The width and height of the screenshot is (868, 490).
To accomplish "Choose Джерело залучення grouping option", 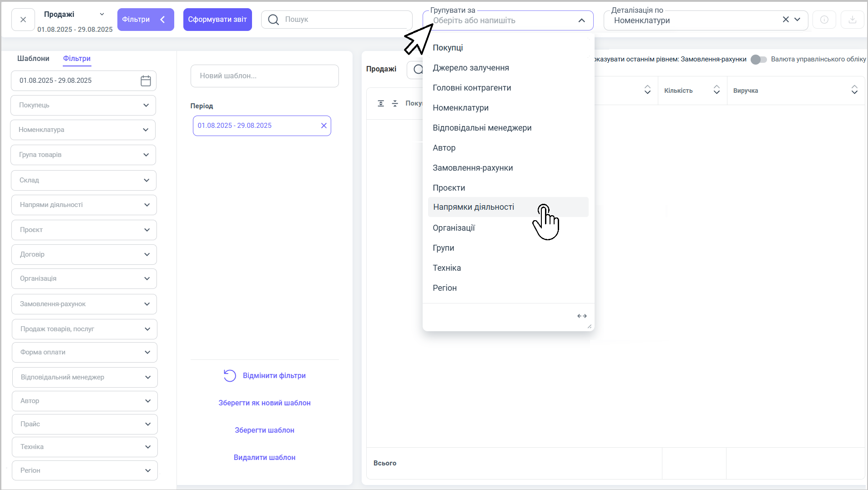I will [x=471, y=68].
